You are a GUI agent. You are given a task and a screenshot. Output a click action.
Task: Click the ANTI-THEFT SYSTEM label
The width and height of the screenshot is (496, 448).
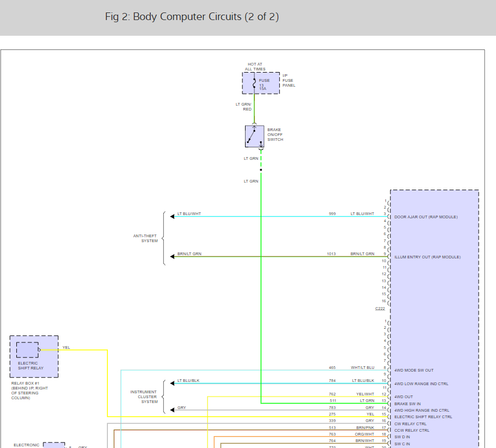coord(145,238)
